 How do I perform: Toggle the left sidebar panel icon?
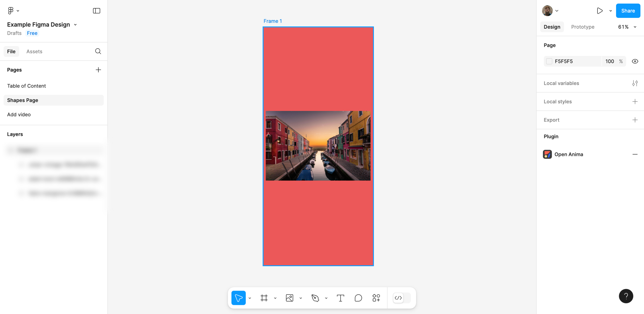point(97,11)
